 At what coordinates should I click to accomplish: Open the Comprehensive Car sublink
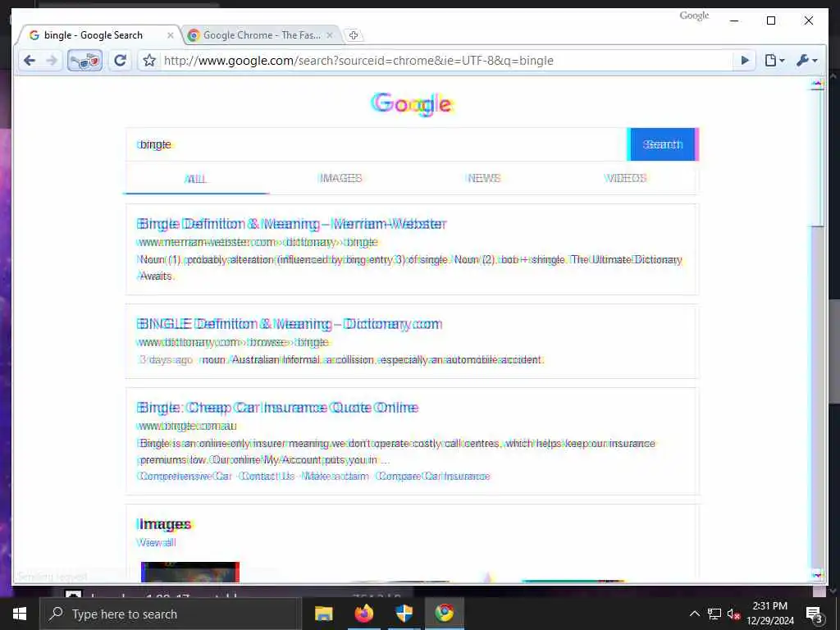(185, 477)
